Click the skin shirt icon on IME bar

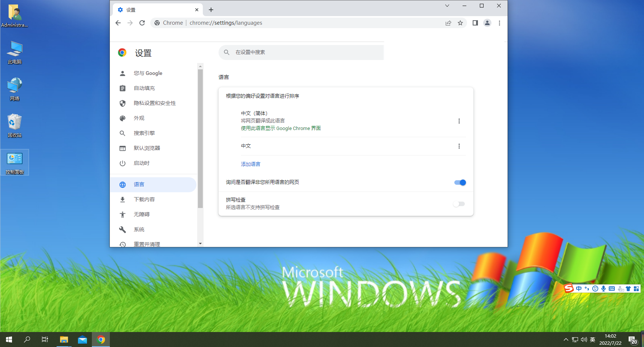(628, 289)
